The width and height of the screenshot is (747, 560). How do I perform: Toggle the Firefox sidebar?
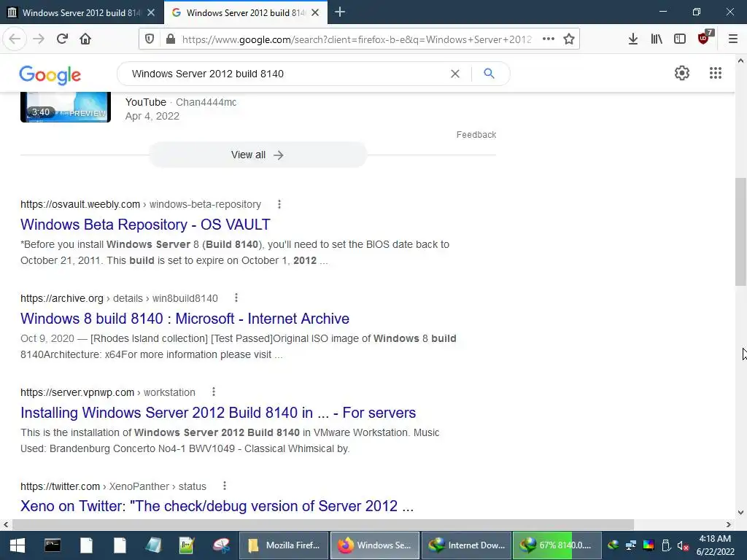tap(680, 39)
